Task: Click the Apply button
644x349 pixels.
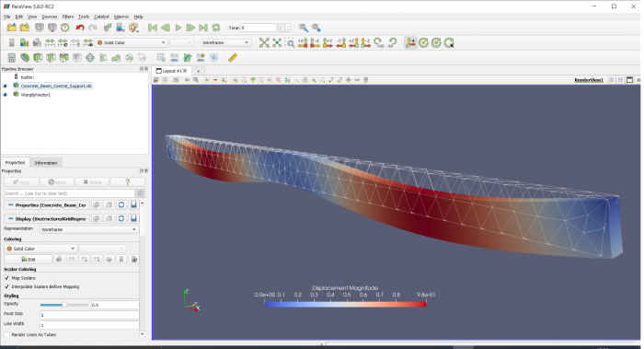Action: 21,182
